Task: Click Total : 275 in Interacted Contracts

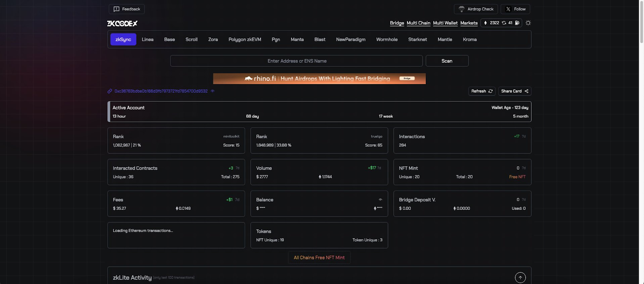Action: (230, 177)
